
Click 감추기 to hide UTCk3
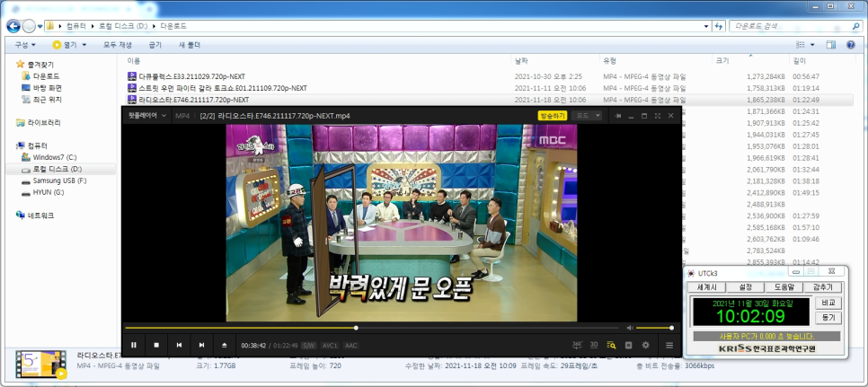coord(822,287)
